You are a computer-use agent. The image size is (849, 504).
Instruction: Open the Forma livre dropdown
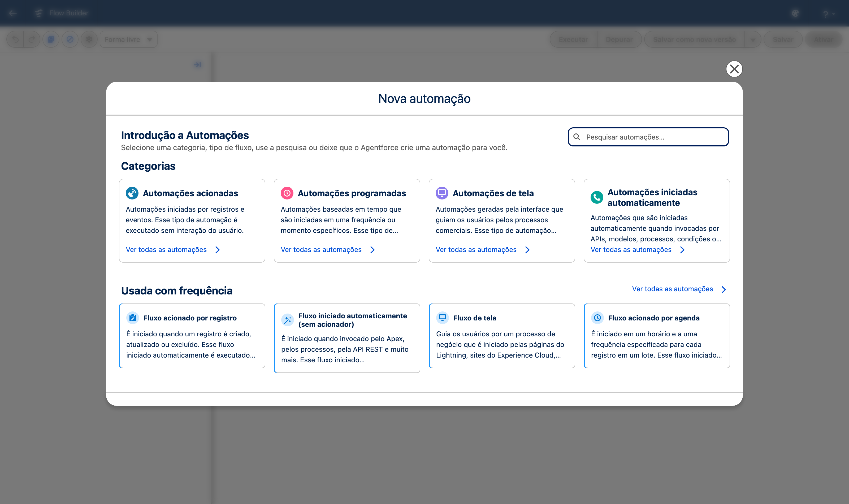click(x=128, y=40)
